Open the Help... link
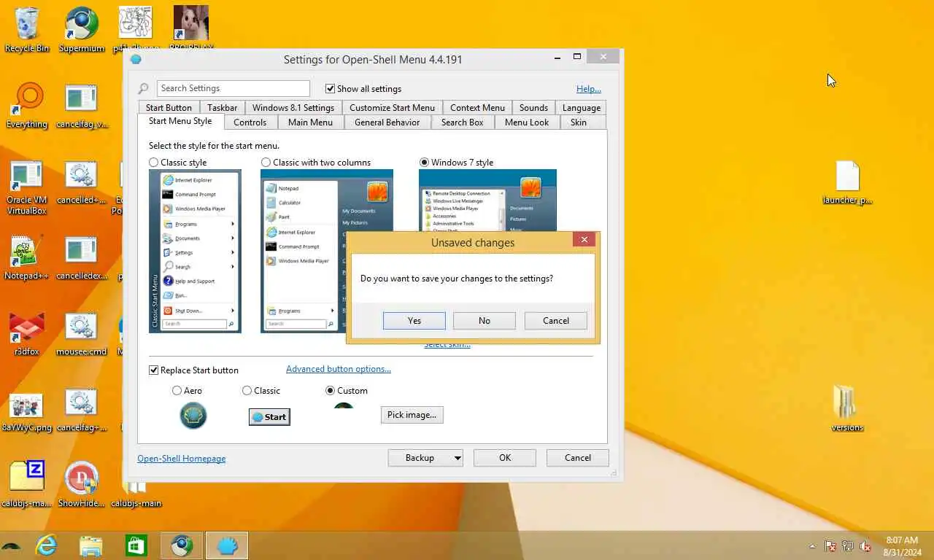This screenshot has height=560, width=934. [589, 89]
